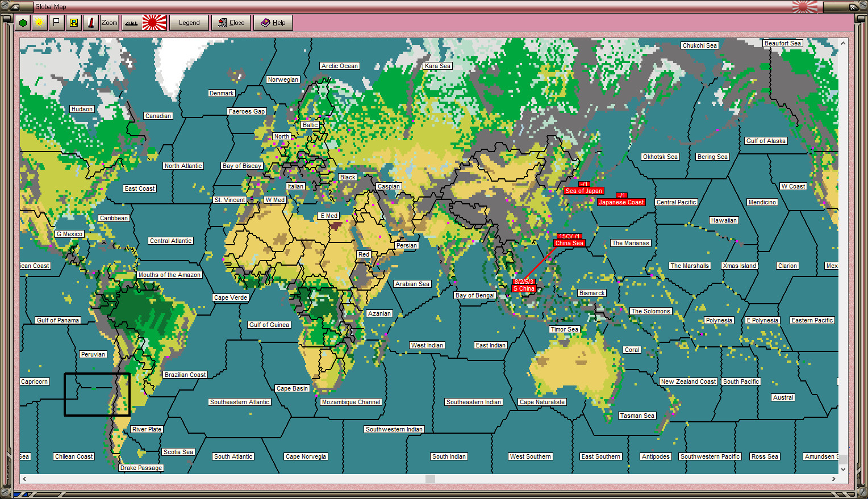868x499 pixels.
Task: Click the yellow sunburst toolbar icon
Action: (39, 23)
